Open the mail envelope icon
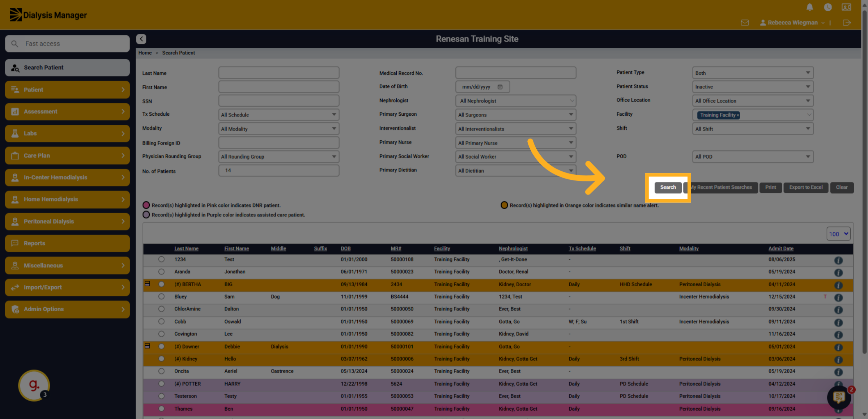This screenshot has width=868, height=419. point(745,22)
